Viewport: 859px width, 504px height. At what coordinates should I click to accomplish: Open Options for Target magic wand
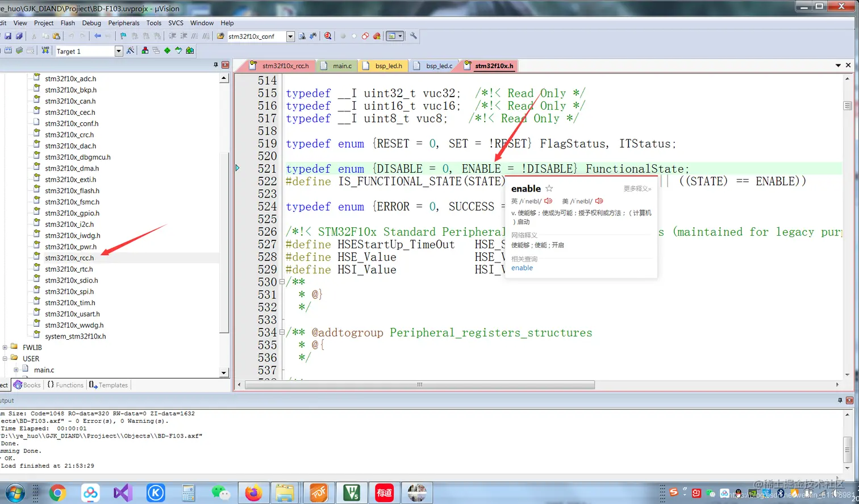tap(131, 51)
